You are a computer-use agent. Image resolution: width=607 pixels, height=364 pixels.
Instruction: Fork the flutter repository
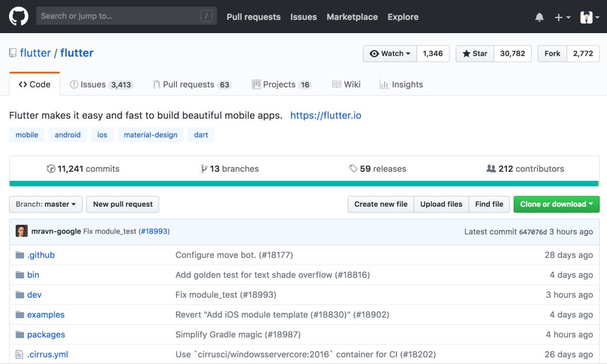pyautogui.click(x=552, y=53)
